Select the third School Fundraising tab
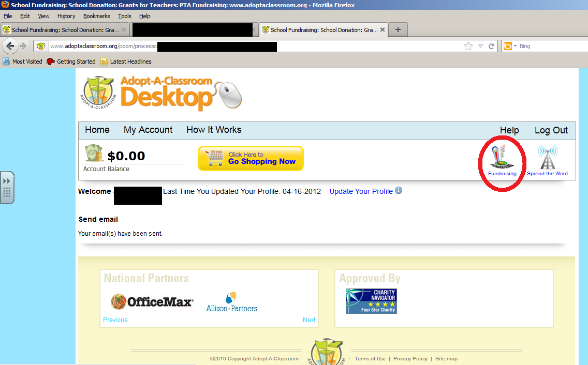The width and height of the screenshot is (588, 365). (324, 29)
